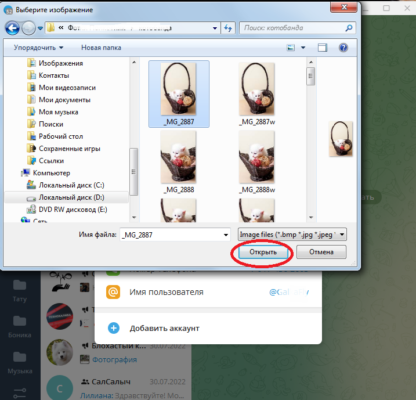Click the change view icon

coord(291,48)
